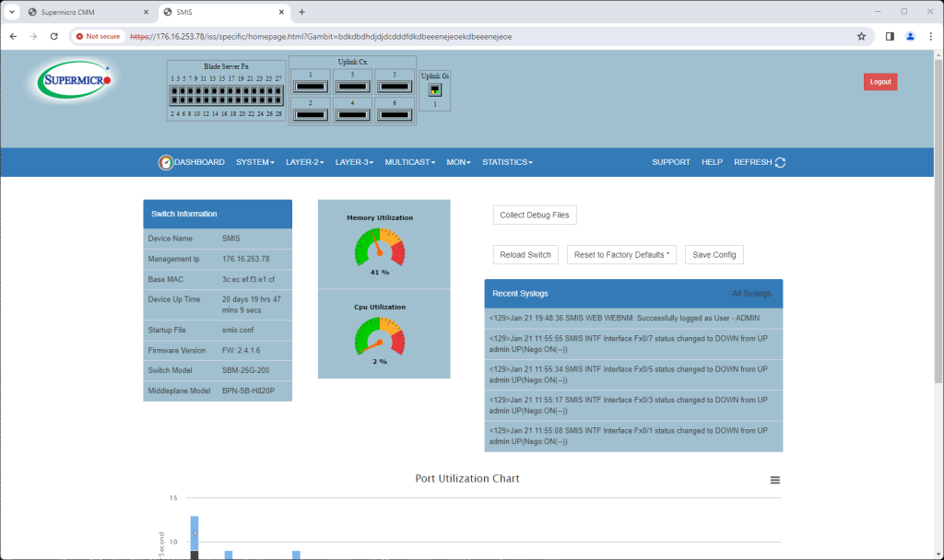Open the SUPPORT menu item
The width and height of the screenshot is (944, 560).
pyautogui.click(x=670, y=162)
